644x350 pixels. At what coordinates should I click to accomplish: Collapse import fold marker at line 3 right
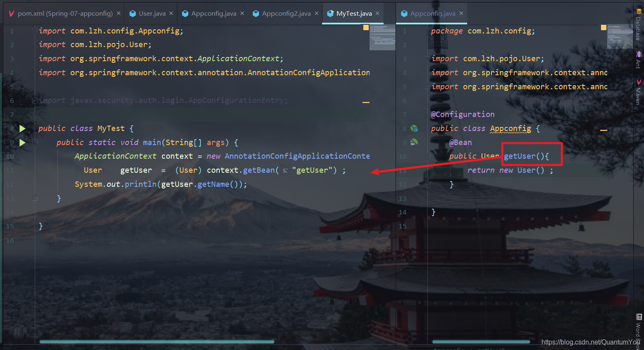pos(428,58)
